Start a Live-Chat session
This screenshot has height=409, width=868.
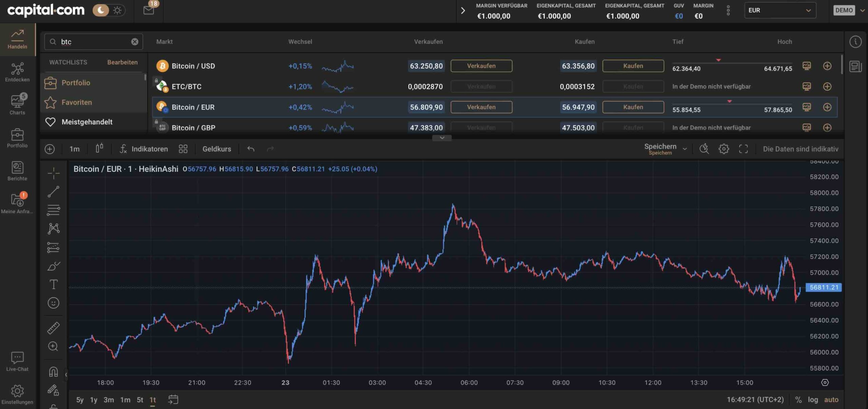17,361
